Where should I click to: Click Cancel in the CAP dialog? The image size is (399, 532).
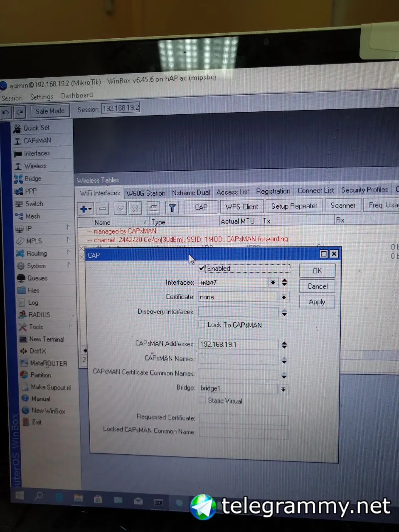pyautogui.click(x=318, y=286)
